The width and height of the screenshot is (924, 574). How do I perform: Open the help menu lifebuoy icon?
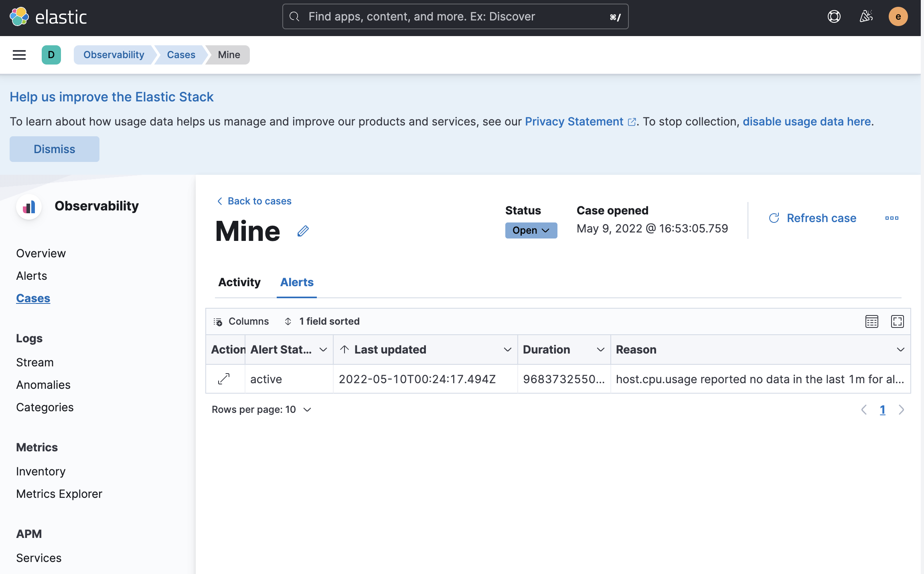click(834, 16)
